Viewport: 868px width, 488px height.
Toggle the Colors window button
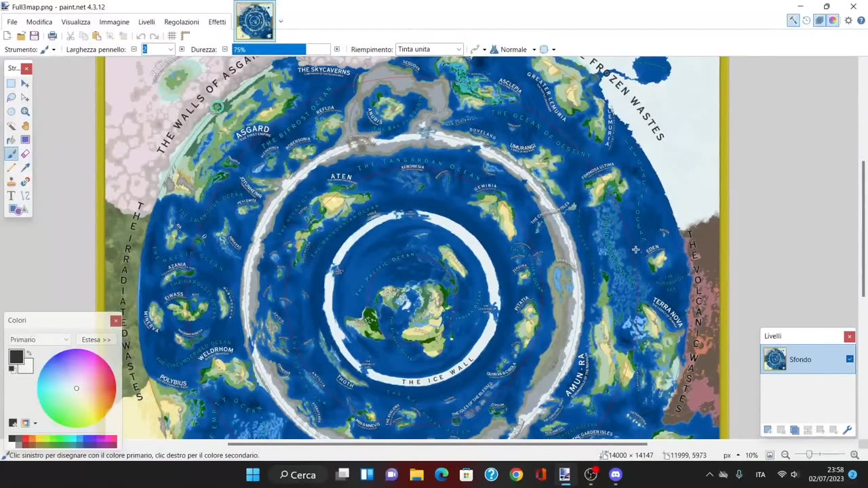tap(833, 20)
